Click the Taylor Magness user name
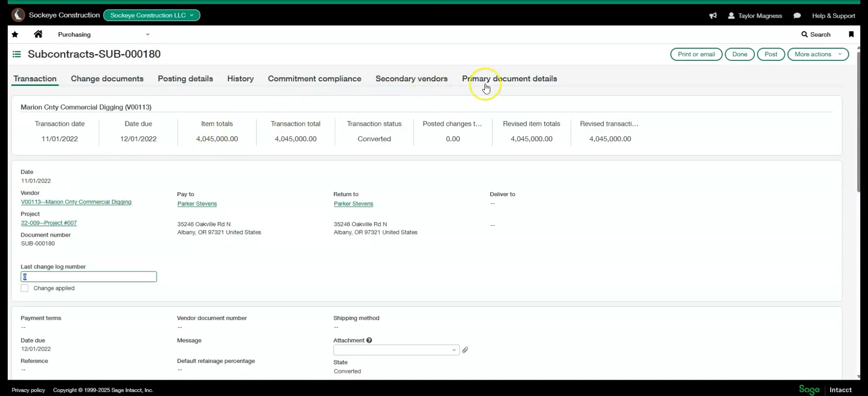Viewport: 868px width, 396px height. 760,15
